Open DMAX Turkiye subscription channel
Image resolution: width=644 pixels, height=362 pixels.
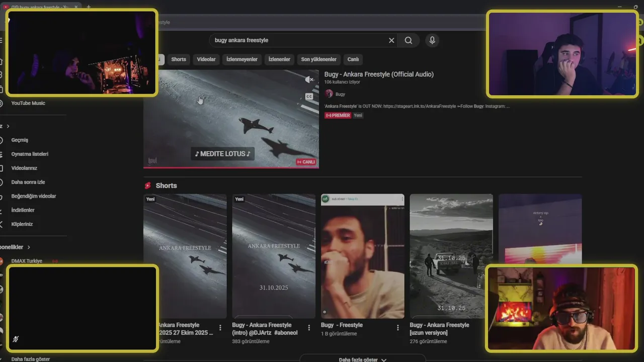pos(27,261)
